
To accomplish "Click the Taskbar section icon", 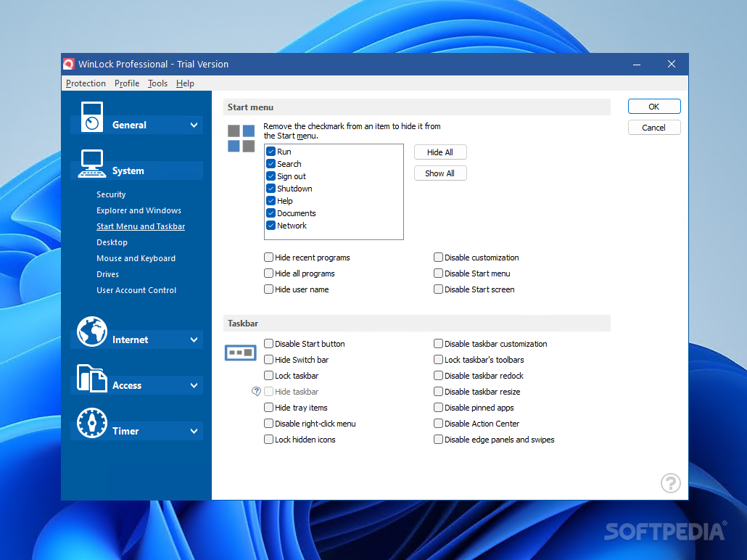I will coord(241,353).
